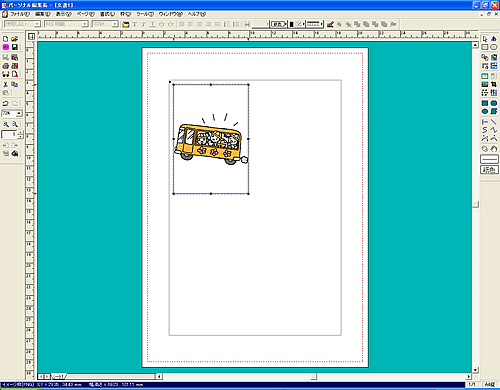Select the S-curve drawing tool
500x390 pixels.
(x=485, y=130)
